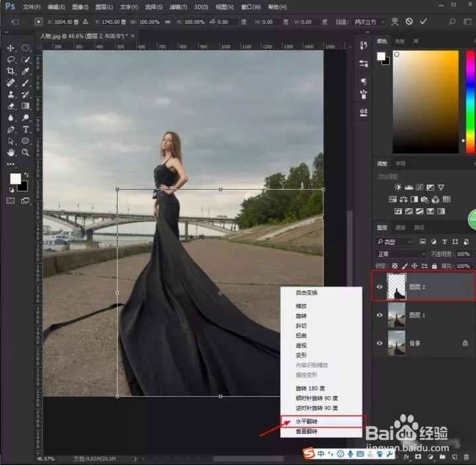Open blend mode 正常 dropdown
Viewport: 476px width, 465px height.
pos(401,254)
